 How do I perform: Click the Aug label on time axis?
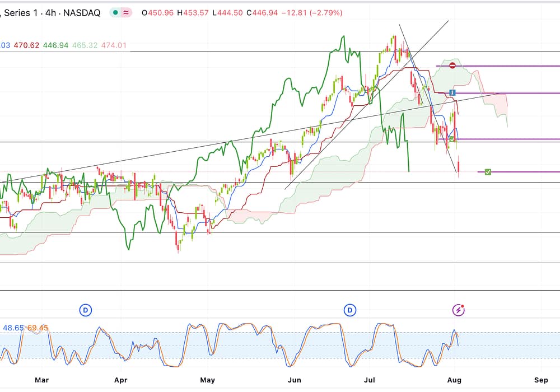pos(455,380)
